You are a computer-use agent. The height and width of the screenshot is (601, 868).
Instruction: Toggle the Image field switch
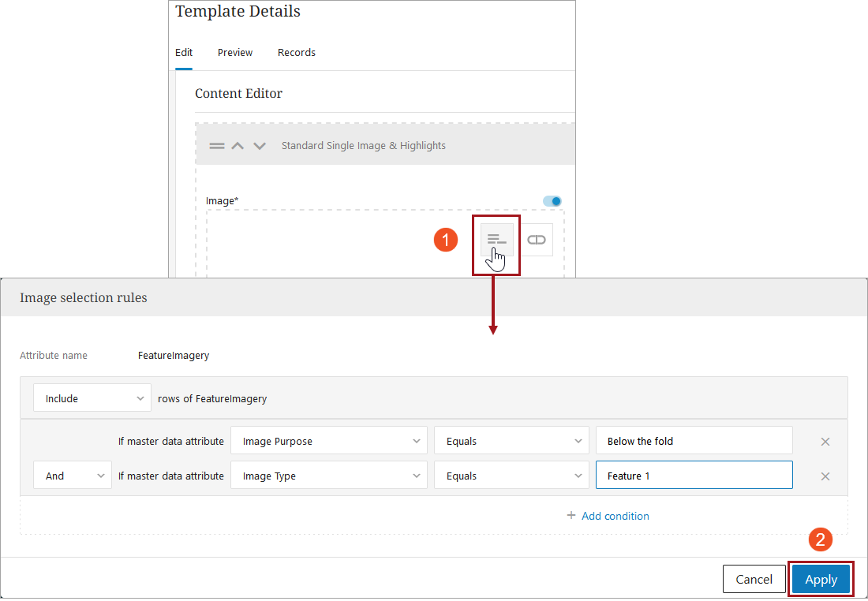tap(552, 201)
